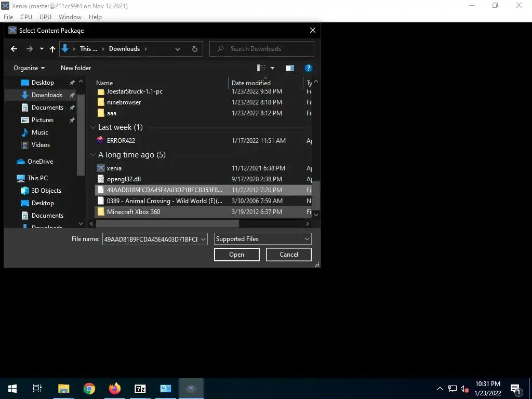
Task: Select pinned Documents in navigation pane
Action: pyautogui.click(x=47, y=107)
